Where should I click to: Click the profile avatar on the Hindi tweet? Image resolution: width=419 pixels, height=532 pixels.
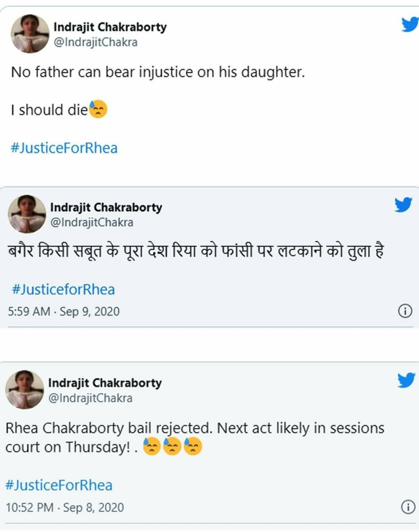27,214
